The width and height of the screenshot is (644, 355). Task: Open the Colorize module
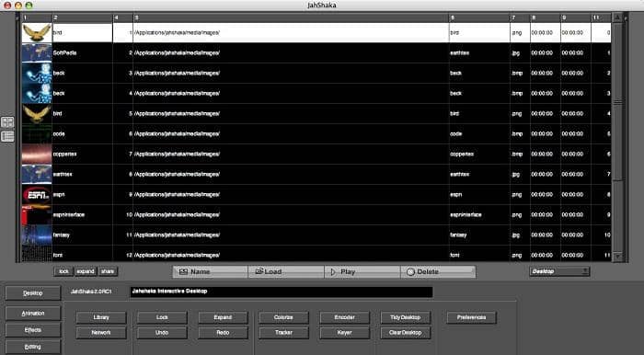pos(283,317)
